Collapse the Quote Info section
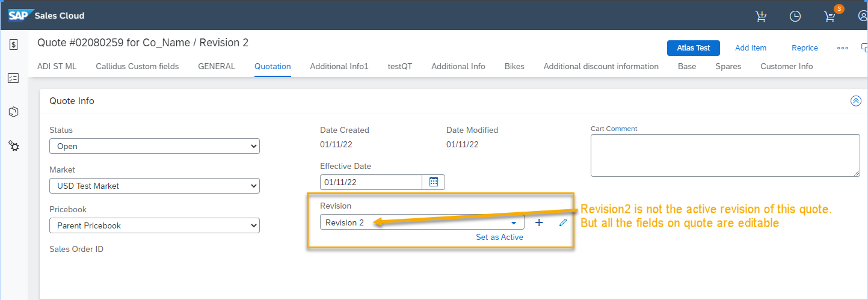 point(856,101)
